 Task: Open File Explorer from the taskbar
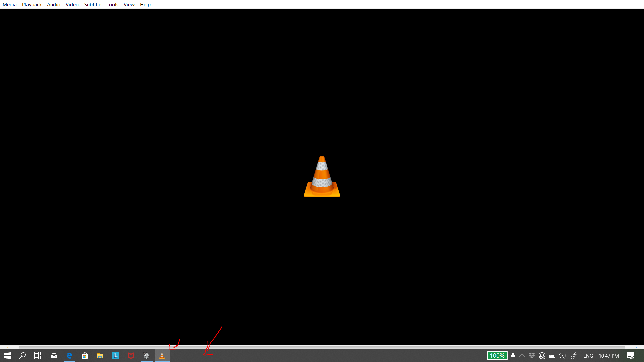click(100, 356)
